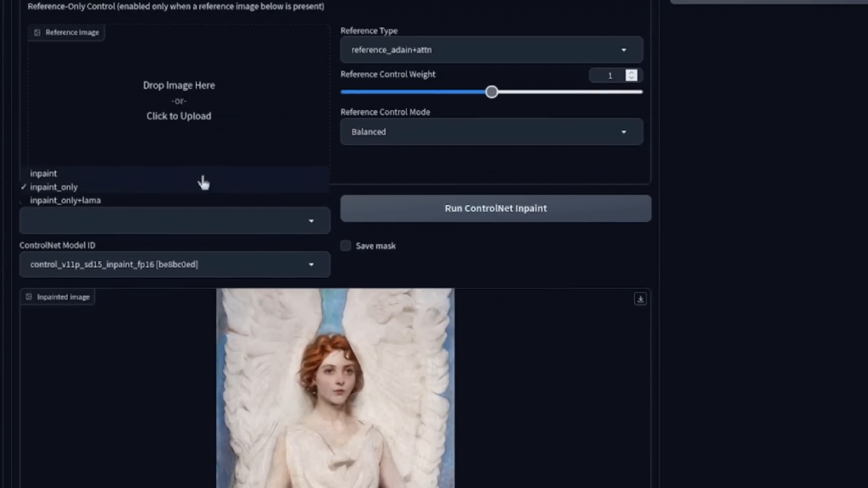This screenshot has width=868, height=488.
Task: Increase Reference Control Weight with up stepper arrow
Action: coord(632,73)
